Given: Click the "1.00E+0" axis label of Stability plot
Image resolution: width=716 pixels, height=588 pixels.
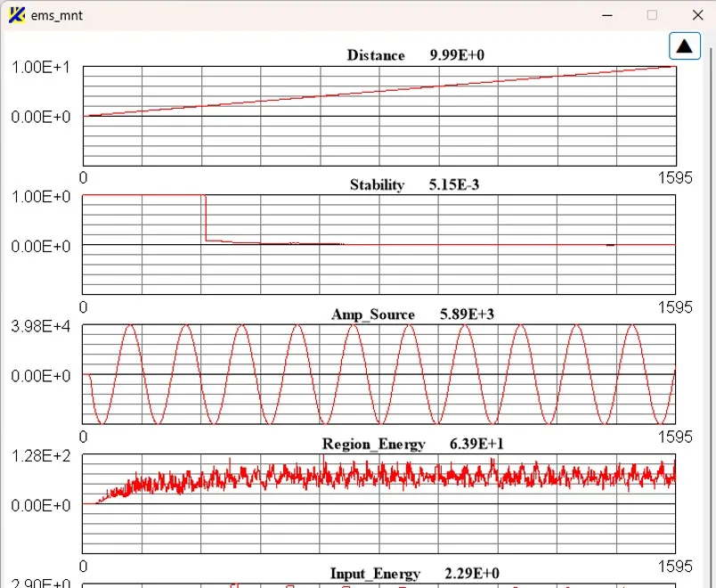Looking at the screenshot, I should [x=41, y=197].
